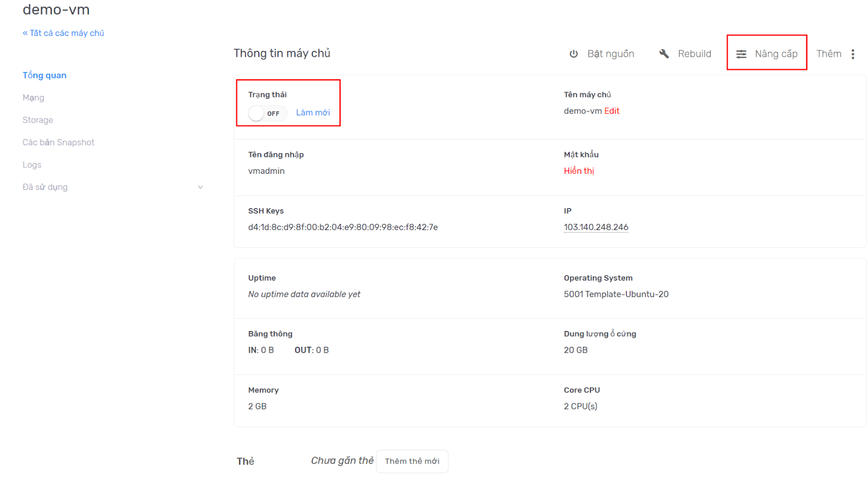This screenshot has height=482, width=868.
Task: Go back via Tất cả các máy chủ
Action: pos(63,33)
